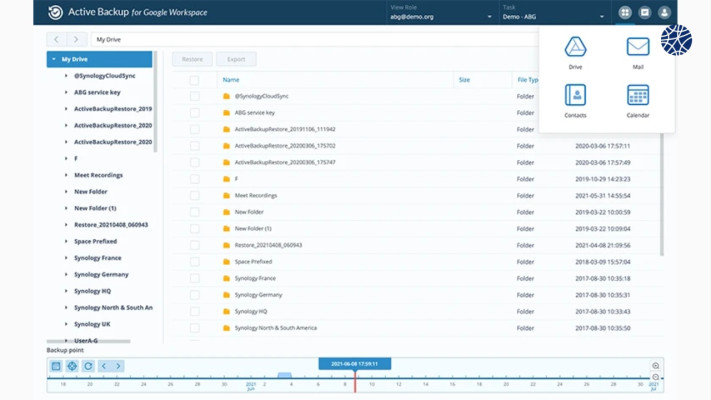Screen dimensions: 711x400
Task: Click the user account icon in header
Action: click(664, 13)
